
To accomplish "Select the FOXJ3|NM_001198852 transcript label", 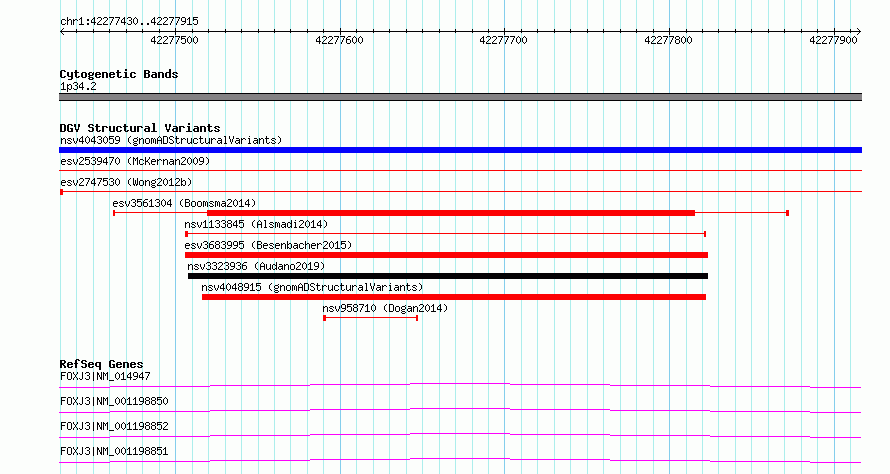I will [114, 426].
